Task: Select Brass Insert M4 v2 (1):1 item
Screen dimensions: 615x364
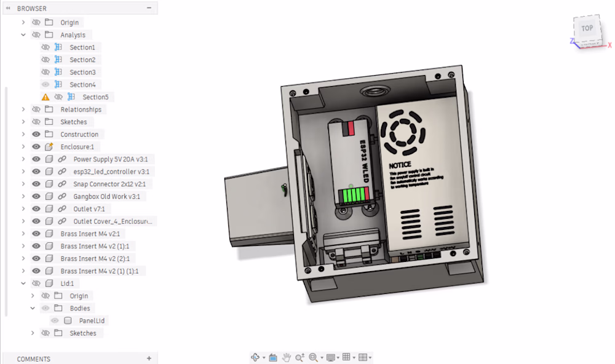Action: coord(95,247)
